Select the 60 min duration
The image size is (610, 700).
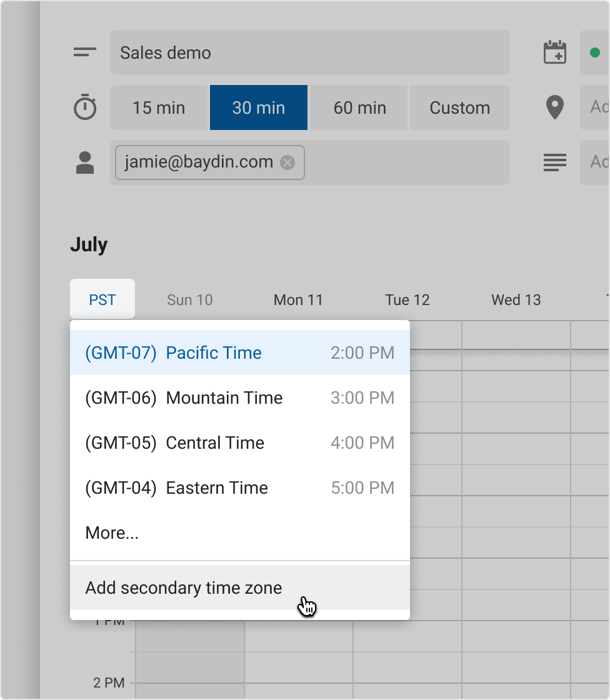[359, 107]
